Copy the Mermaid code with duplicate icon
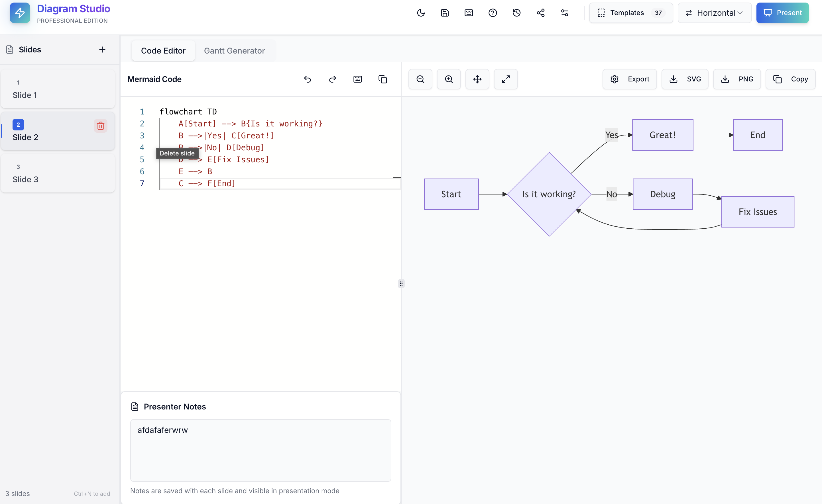 [x=383, y=79]
